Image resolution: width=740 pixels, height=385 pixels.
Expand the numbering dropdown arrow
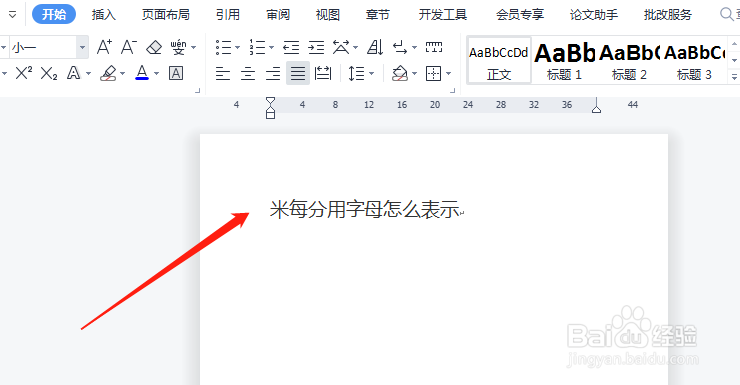(x=271, y=48)
